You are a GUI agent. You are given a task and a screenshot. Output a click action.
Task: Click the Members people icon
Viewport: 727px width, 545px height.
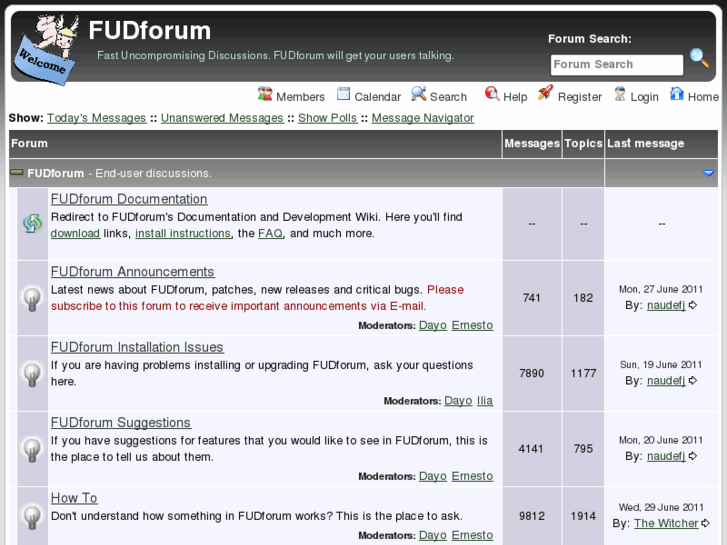[x=265, y=94]
